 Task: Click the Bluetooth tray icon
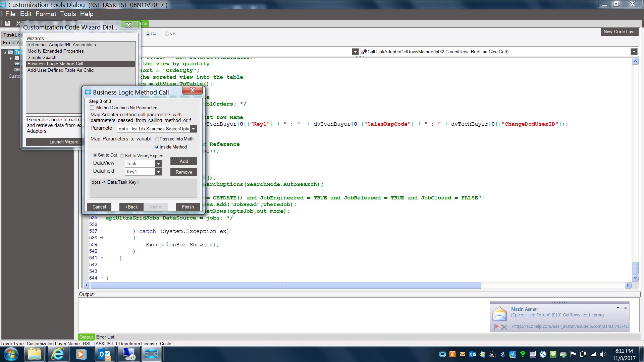point(502,354)
